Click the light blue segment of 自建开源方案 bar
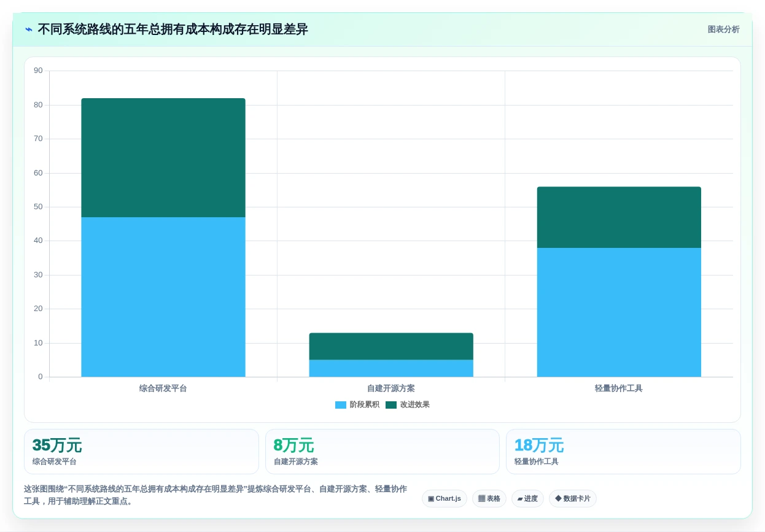The height and width of the screenshot is (532, 765). tap(391, 368)
